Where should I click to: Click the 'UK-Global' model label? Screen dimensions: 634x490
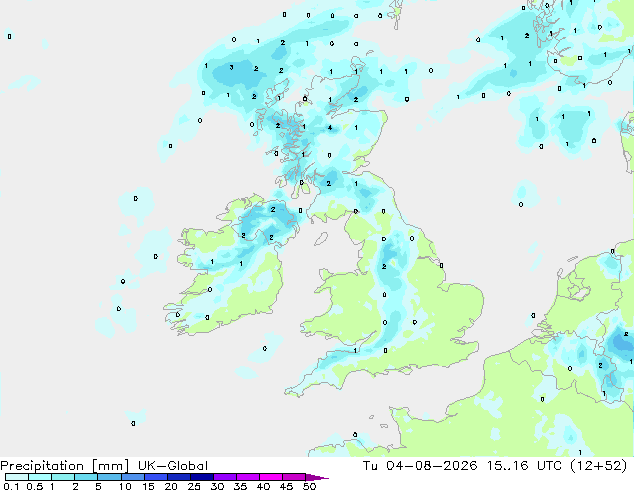173,466
